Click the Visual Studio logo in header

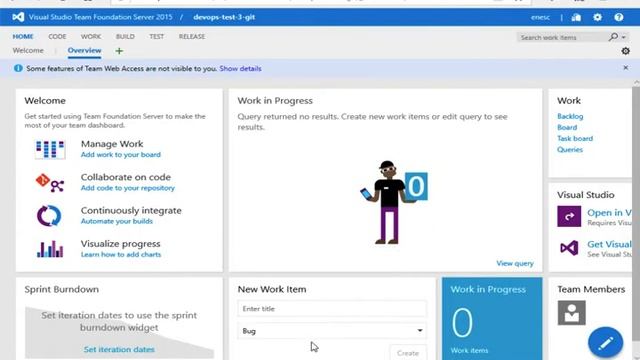click(18, 17)
